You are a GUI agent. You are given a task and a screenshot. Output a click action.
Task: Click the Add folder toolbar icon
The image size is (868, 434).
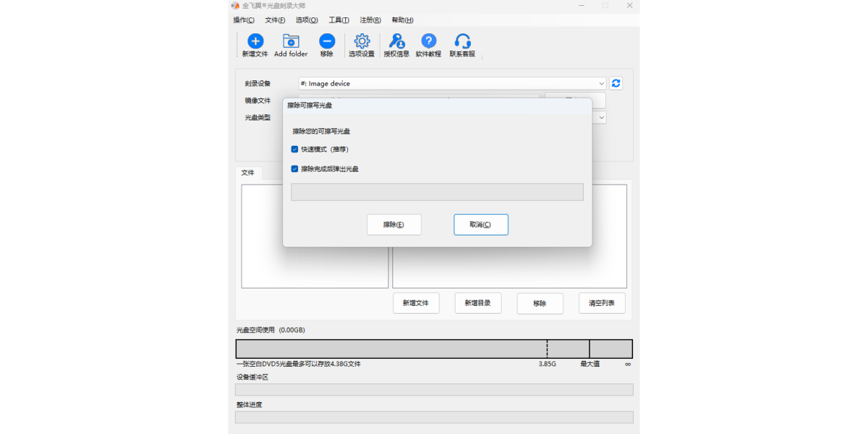(291, 42)
